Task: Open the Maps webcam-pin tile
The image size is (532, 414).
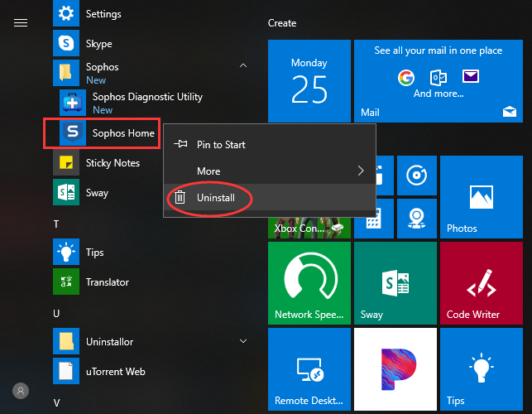Action: (x=417, y=219)
